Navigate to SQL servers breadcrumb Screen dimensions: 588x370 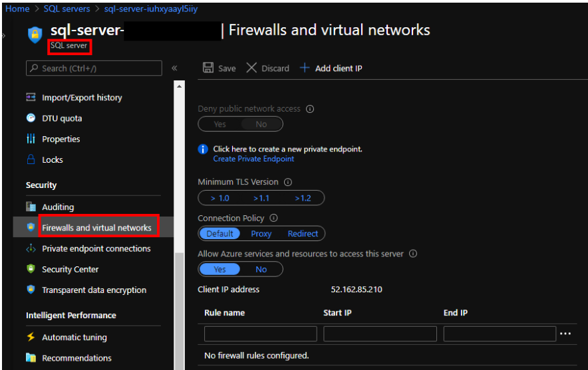(x=66, y=9)
